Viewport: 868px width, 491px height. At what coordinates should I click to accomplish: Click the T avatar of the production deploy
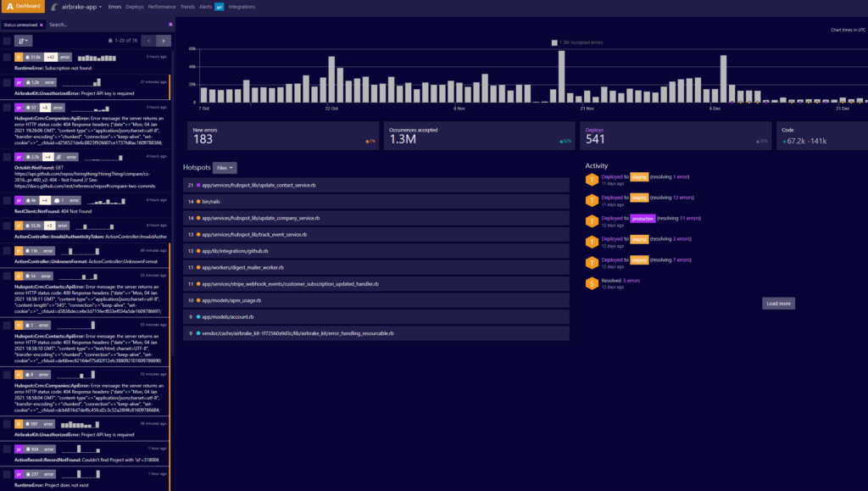(592, 220)
